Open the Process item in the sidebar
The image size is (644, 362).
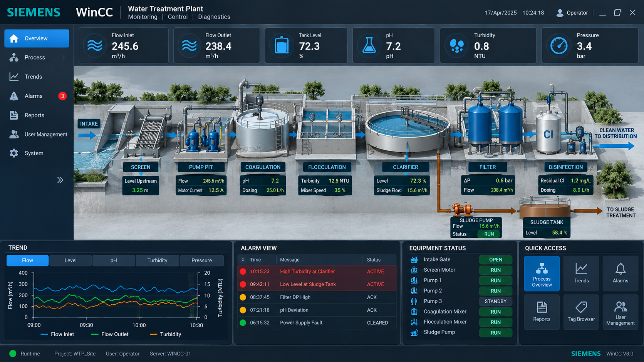tap(37, 57)
